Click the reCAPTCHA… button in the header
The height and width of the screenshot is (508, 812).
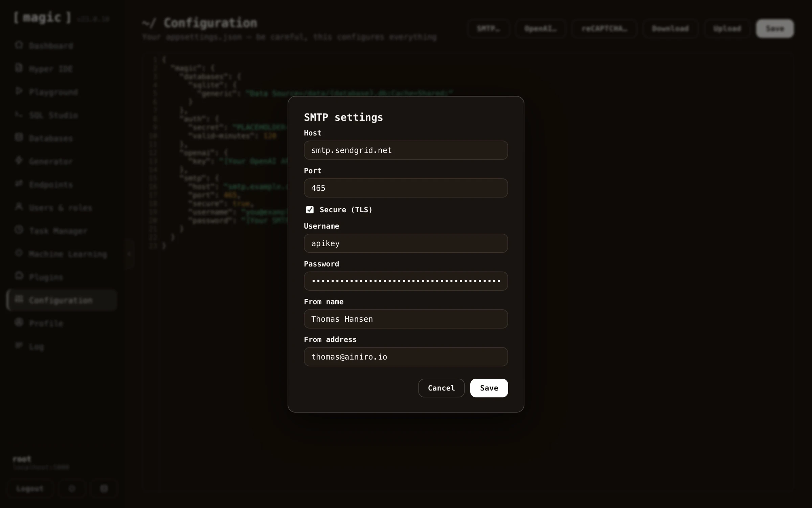[x=604, y=28]
